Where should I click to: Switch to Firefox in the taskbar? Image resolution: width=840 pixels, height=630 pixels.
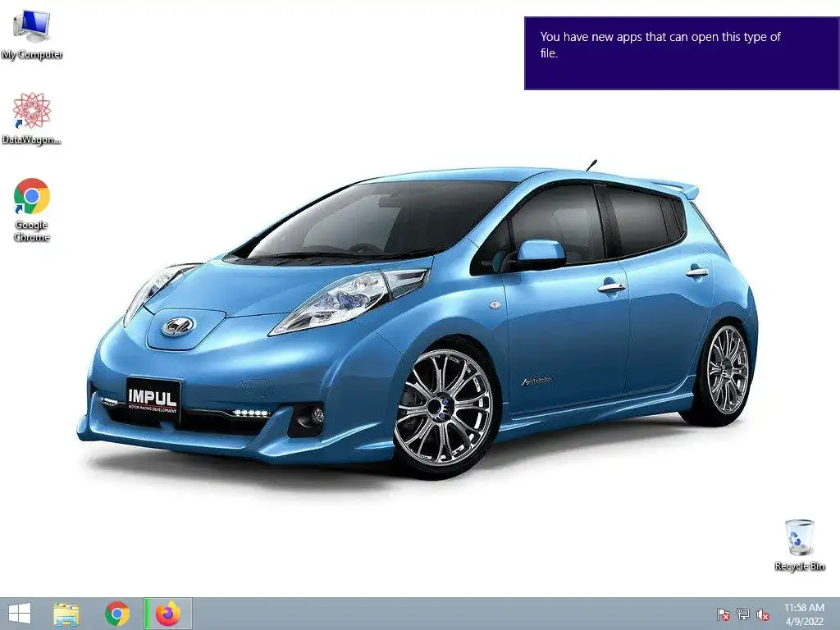click(x=168, y=614)
